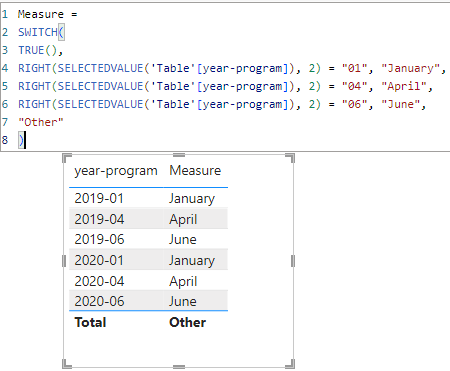The image size is (450, 371).
Task: Click January in the 2020-01 row
Action: tap(192, 261)
